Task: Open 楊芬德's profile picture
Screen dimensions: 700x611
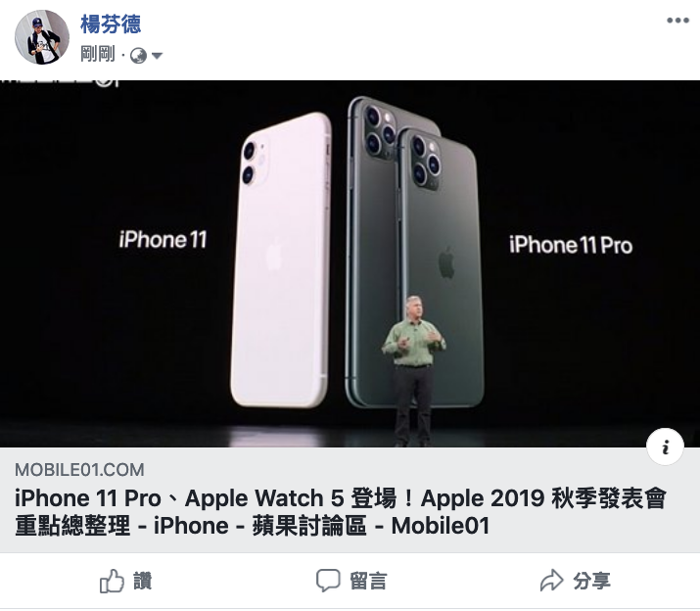Action: pos(42,37)
